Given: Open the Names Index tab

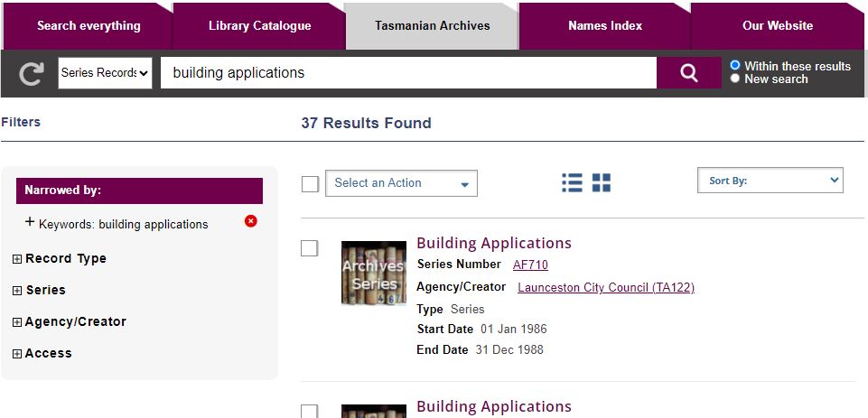Looking at the screenshot, I should pyautogui.click(x=605, y=25).
